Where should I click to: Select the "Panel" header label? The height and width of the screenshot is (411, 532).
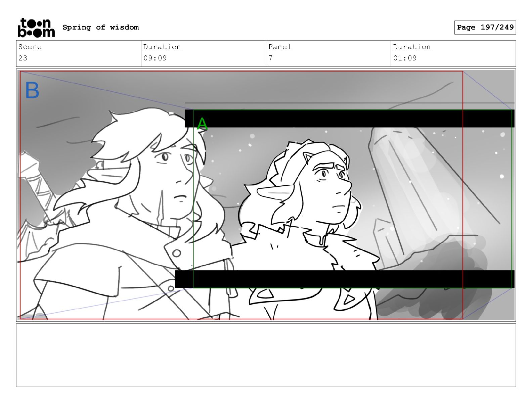click(280, 47)
